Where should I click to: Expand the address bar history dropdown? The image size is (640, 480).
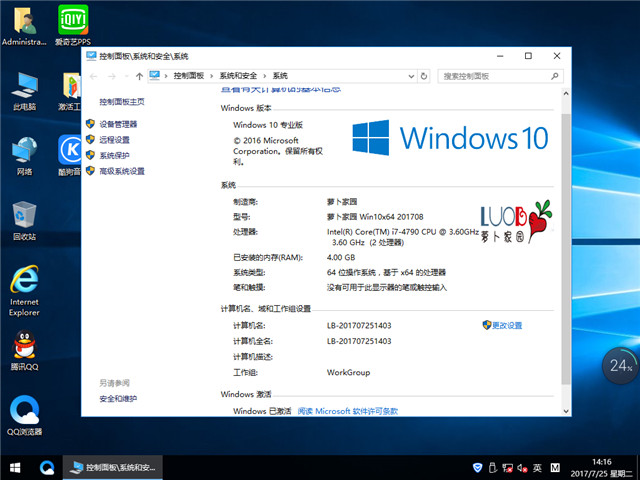[411, 76]
